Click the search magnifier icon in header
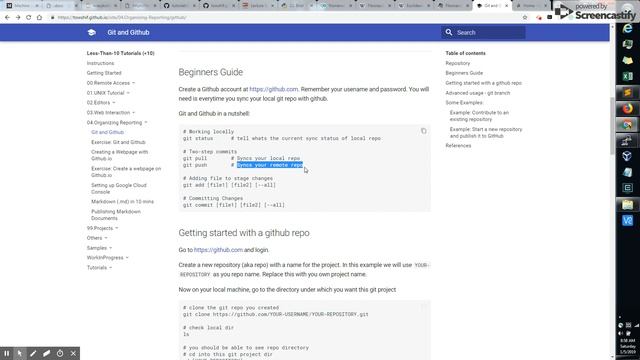The width and height of the screenshot is (640, 360). click(449, 32)
